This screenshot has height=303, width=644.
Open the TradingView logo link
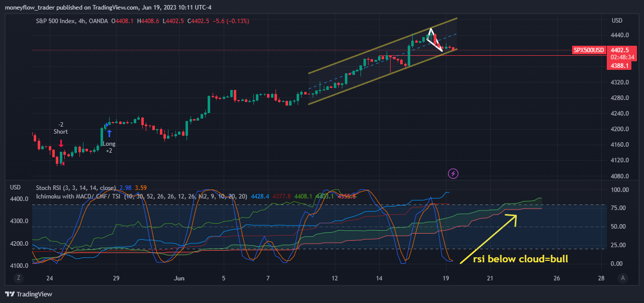29,294
